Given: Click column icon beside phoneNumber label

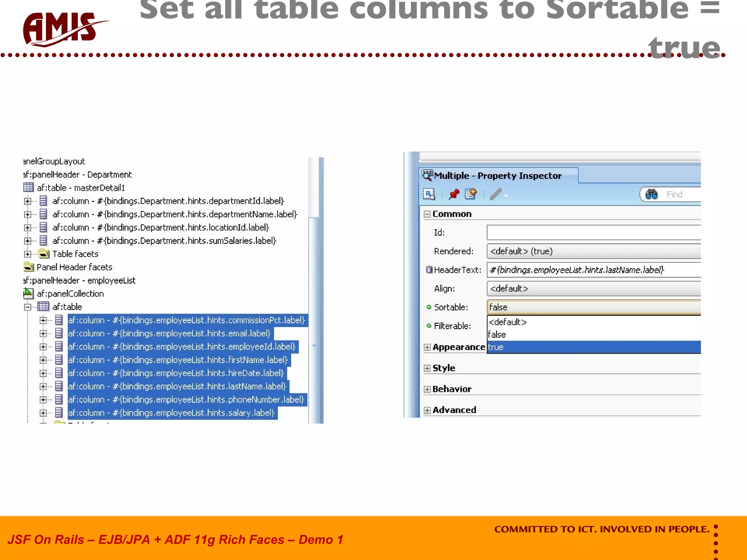Looking at the screenshot, I should 59,399.
